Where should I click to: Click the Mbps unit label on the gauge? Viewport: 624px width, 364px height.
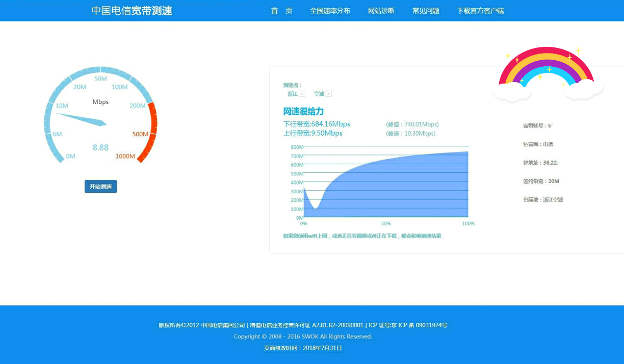(100, 102)
